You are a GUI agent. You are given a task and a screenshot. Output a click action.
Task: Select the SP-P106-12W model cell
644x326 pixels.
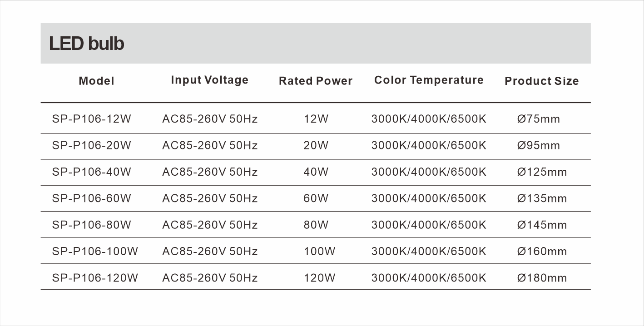(91, 119)
